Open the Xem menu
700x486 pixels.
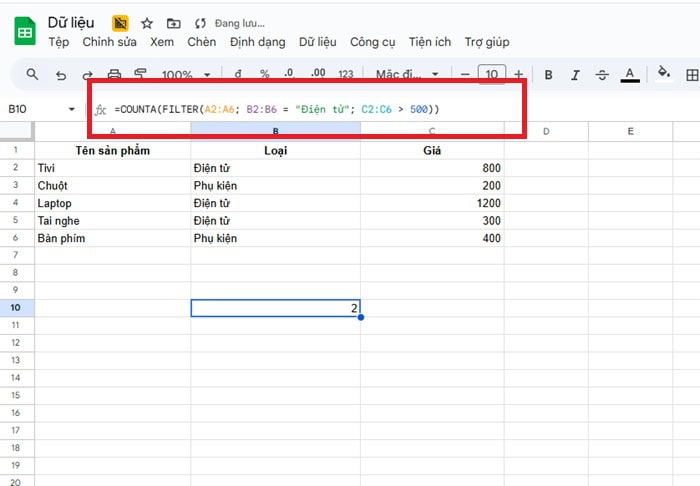162,42
